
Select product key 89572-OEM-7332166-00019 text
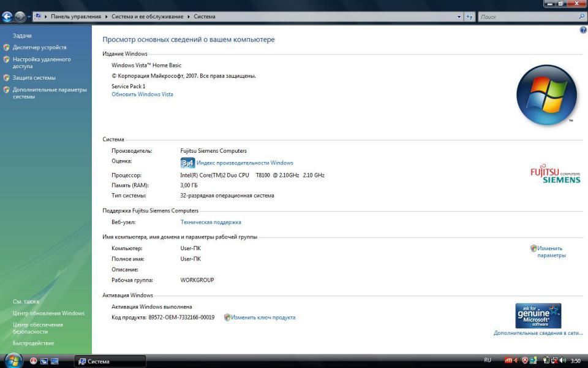pyautogui.click(x=181, y=317)
